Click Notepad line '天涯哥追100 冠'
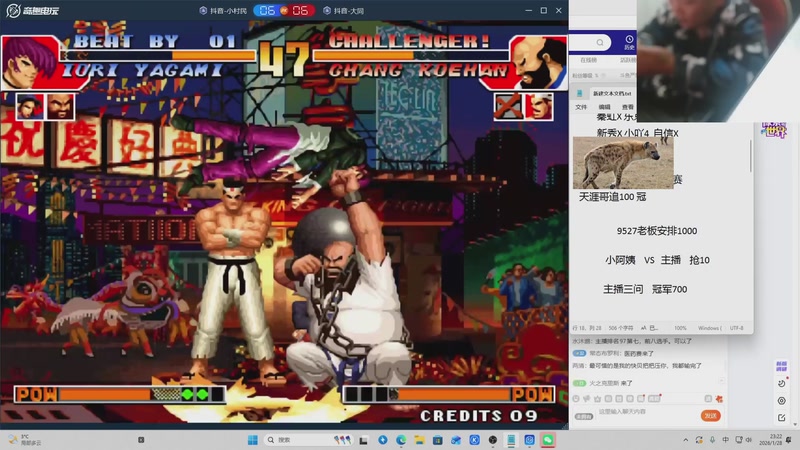The width and height of the screenshot is (800, 450). (x=612, y=197)
